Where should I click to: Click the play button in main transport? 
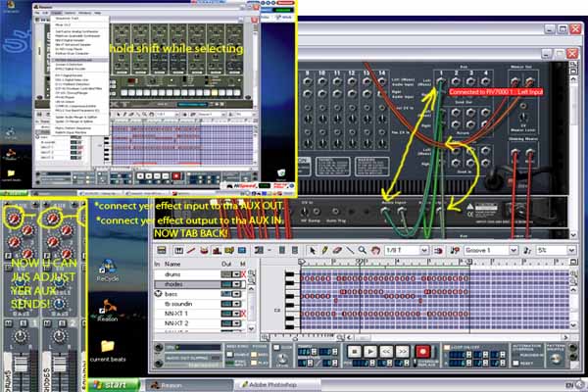click(x=370, y=352)
